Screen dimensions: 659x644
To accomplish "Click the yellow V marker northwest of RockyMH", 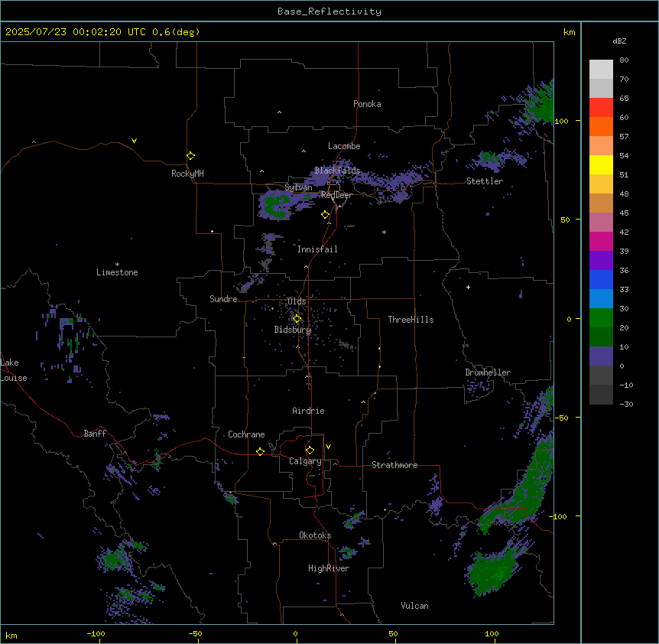I will 134,141.
